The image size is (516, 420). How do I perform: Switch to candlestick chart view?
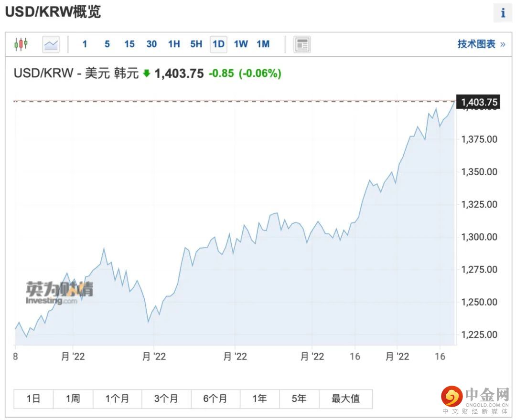click(x=21, y=44)
